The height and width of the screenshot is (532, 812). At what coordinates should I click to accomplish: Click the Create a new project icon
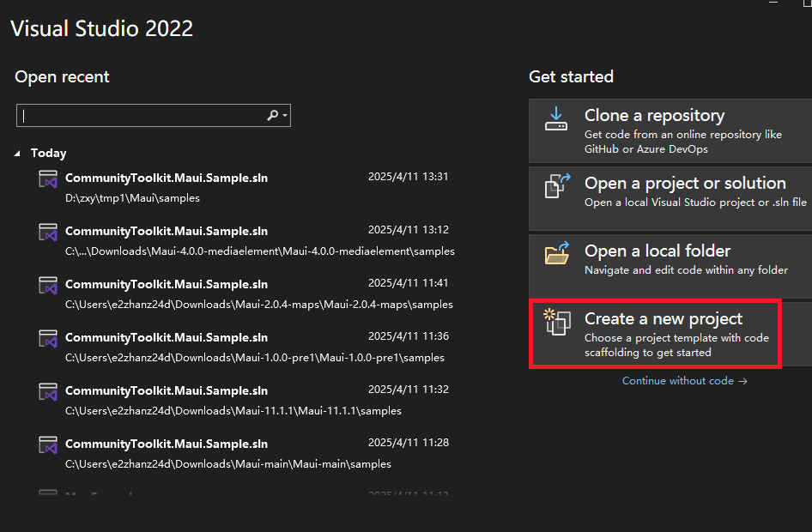557,322
